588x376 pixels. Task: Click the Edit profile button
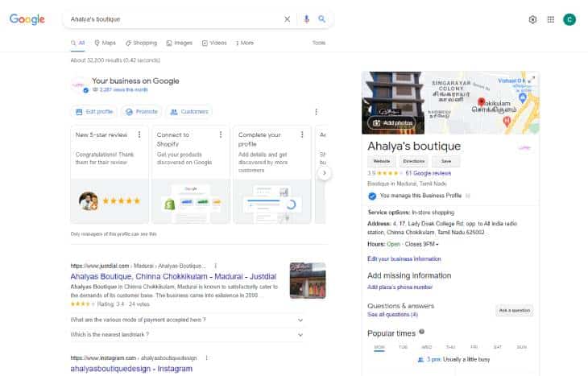tap(94, 112)
